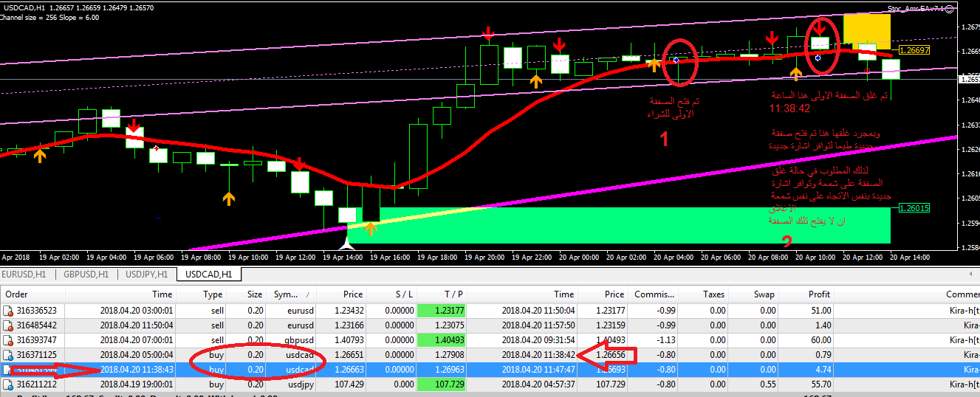Click the order icon for ticket 316485442
The width and height of the screenshot is (980, 397).
7,325
